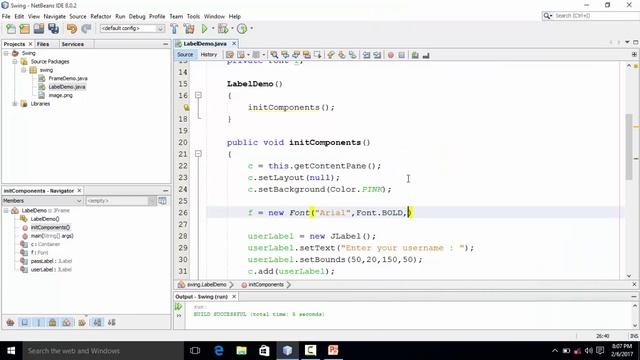Toggle Show Static Members filter in Navigator
Viewport: 640px width, 360px height.
tap(39, 322)
